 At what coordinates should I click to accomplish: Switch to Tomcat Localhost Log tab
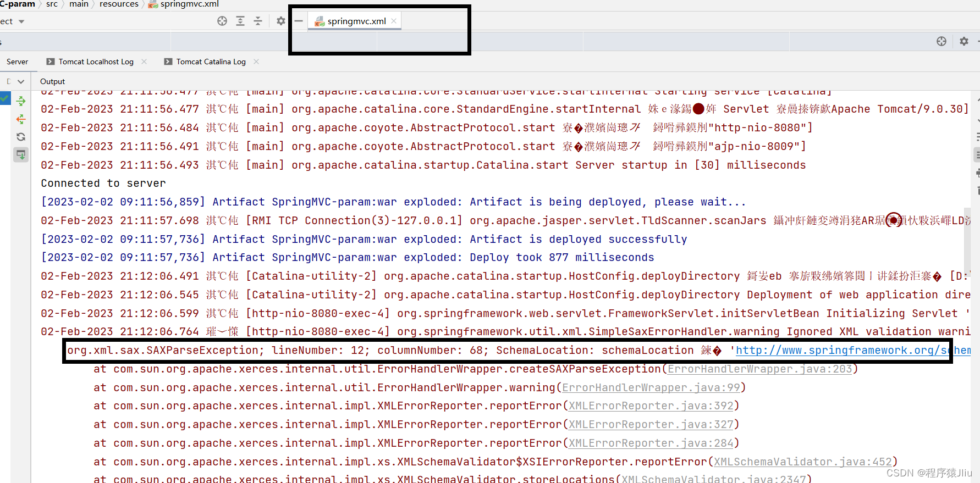(96, 62)
